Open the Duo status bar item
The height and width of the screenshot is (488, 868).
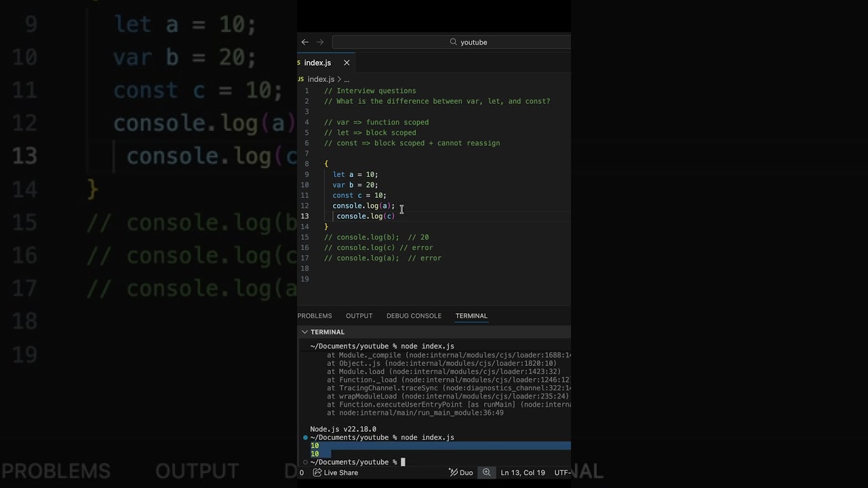point(461,472)
